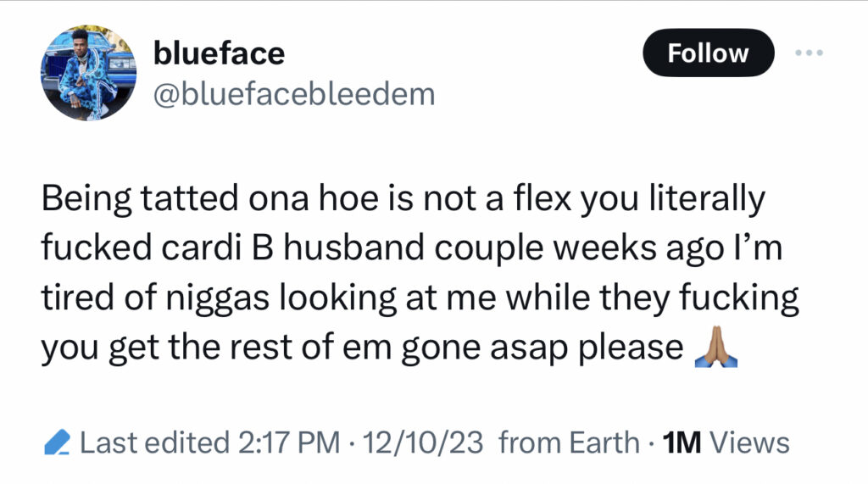The image size is (868, 484).
Task: Click the 12/10/23 post date
Action: (423, 442)
